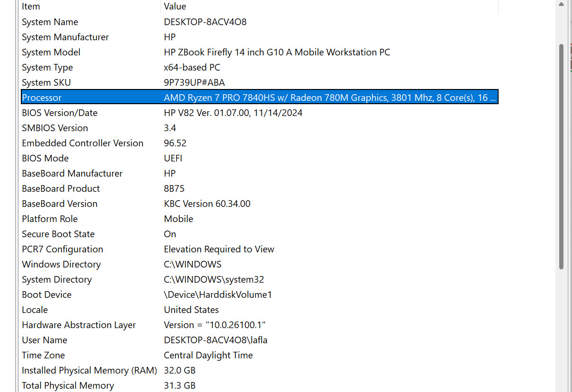Click the Mobile platform role value

click(179, 219)
